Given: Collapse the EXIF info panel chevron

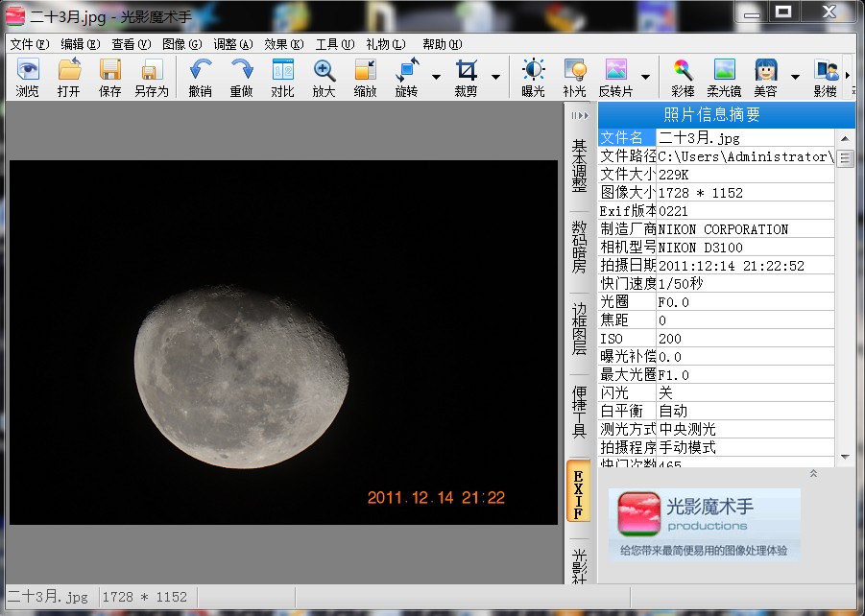Looking at the screenshot, I should click(813, 474).
